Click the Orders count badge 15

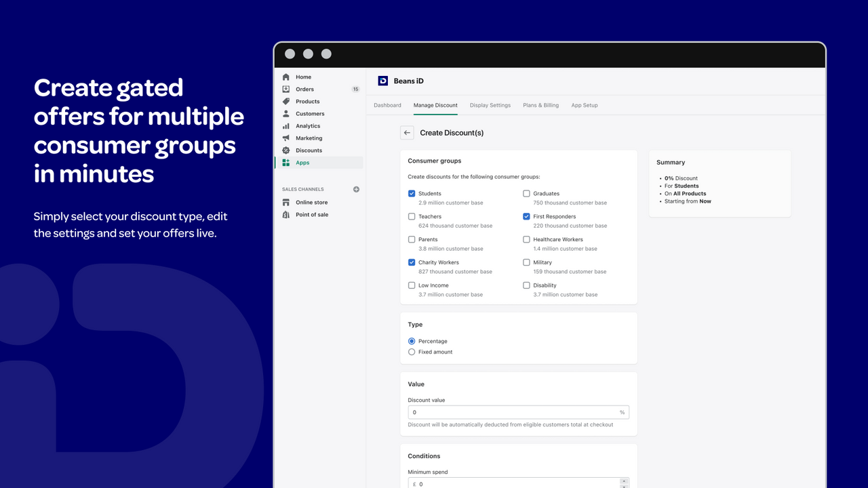tap(355, 89)
